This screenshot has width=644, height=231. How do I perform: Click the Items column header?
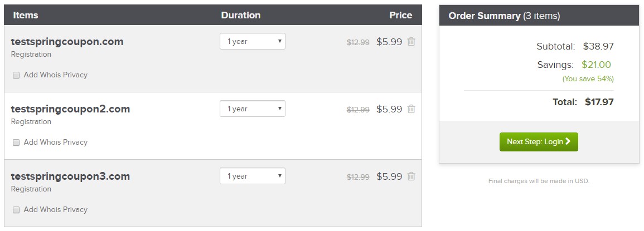(26, 15)
